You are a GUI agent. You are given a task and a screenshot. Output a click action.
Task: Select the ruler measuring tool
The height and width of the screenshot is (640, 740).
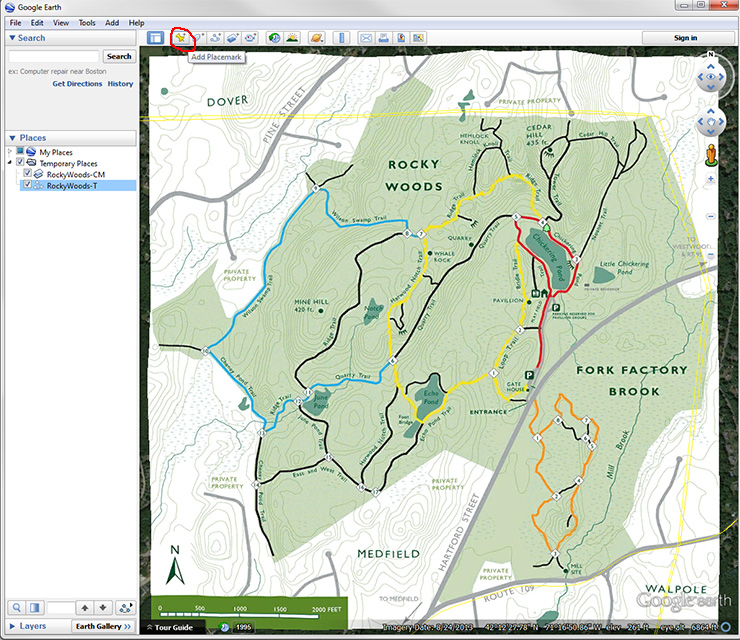[x=341, y=38]
